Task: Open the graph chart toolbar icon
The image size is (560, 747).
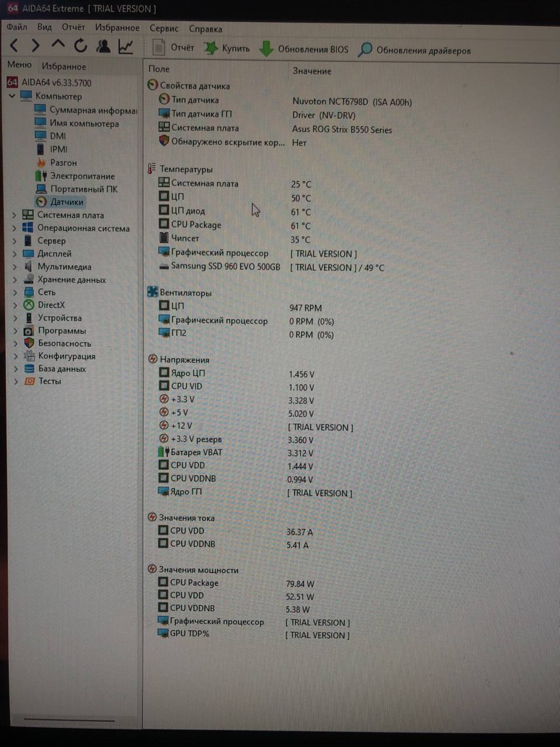Action: tap(125, 46)
